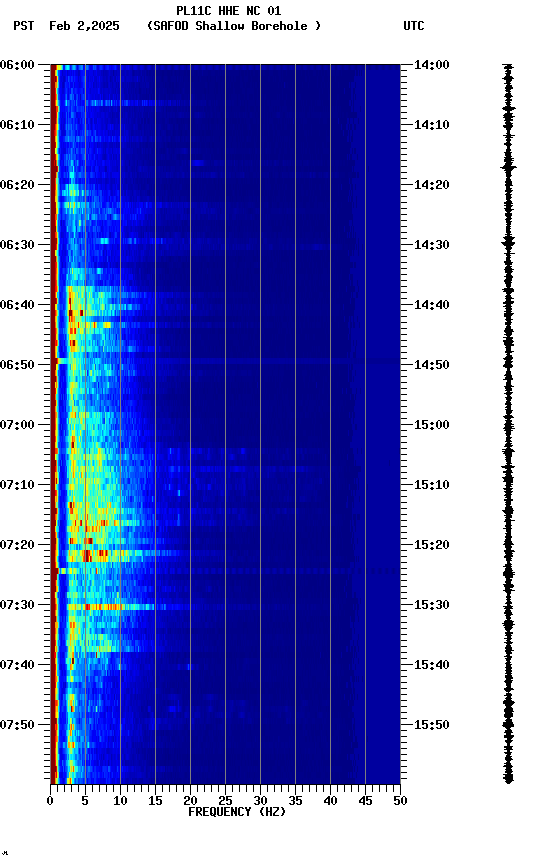Click the 06:10 PST time label
The width and height of the screenshot is (552, 864).
17,125
